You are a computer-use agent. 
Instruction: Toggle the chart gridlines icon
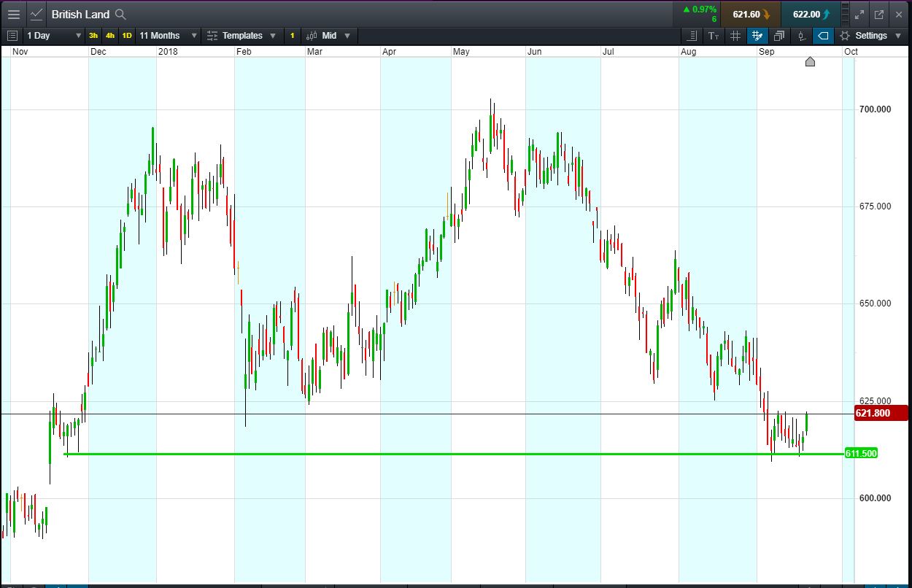735,36
